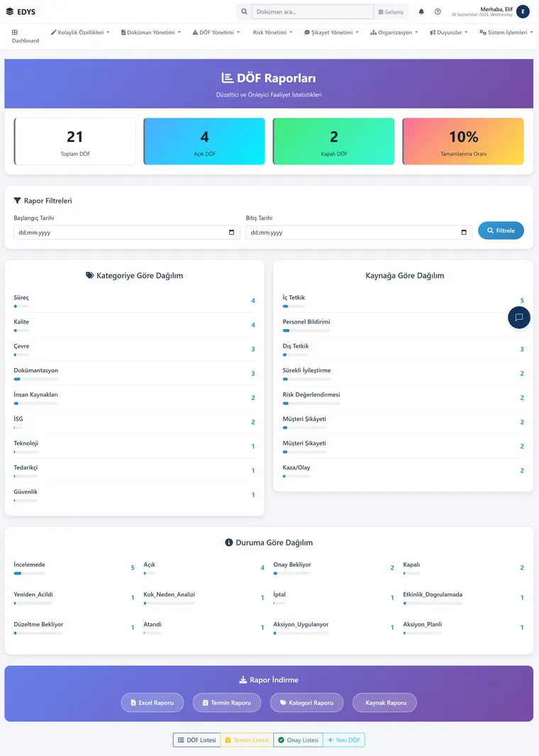Click the Kok_Neden_Analizi status entry

(204, 598)
